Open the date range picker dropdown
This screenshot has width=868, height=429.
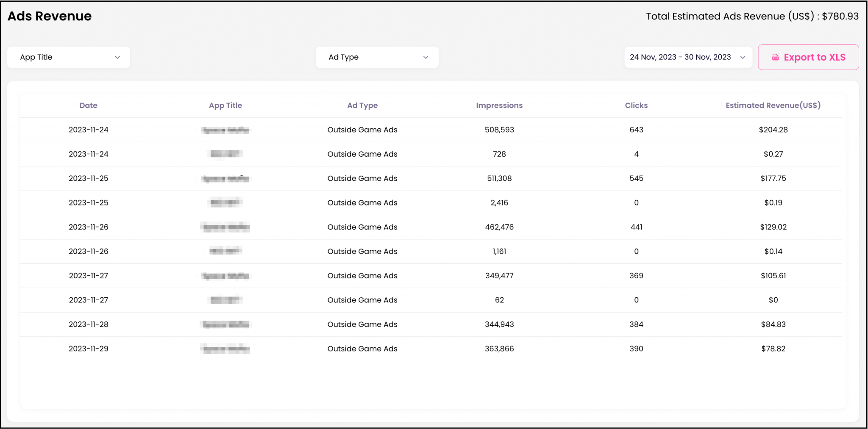click(x=687, y=57)
